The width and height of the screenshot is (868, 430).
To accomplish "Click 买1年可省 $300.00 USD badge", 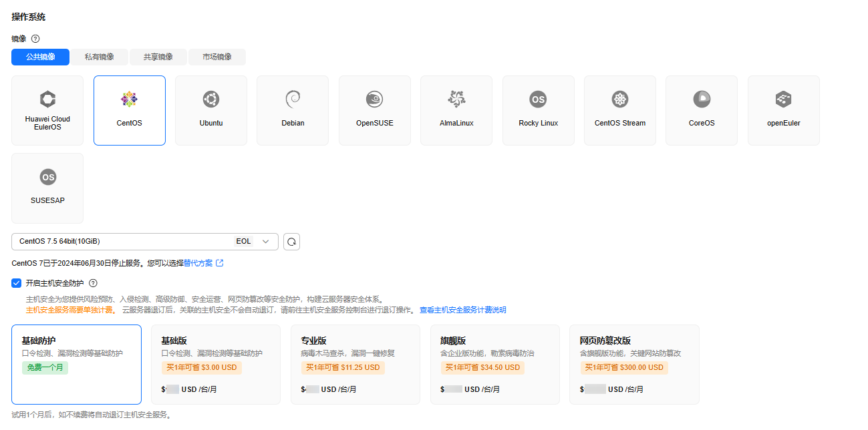I will [624, 367].
